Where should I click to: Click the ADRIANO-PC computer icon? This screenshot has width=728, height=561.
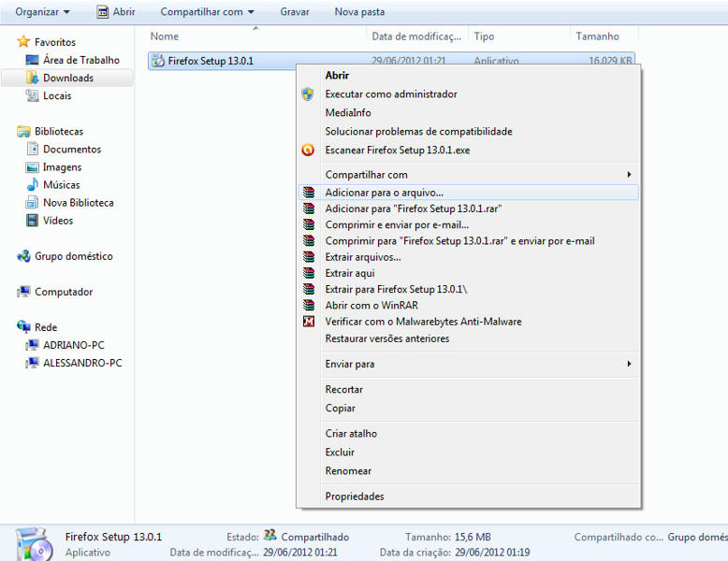pyautogui.click(x=32, y=345)
